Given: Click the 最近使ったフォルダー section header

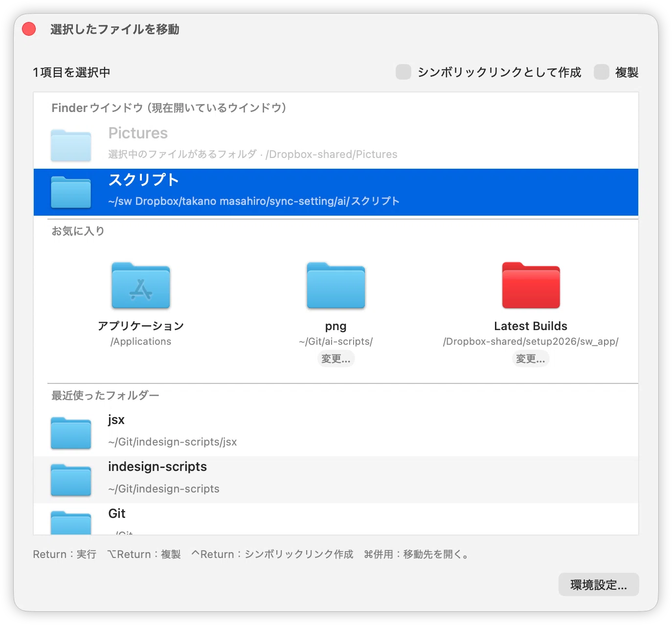Looking at the screenshot, I should tap(106, 395).
